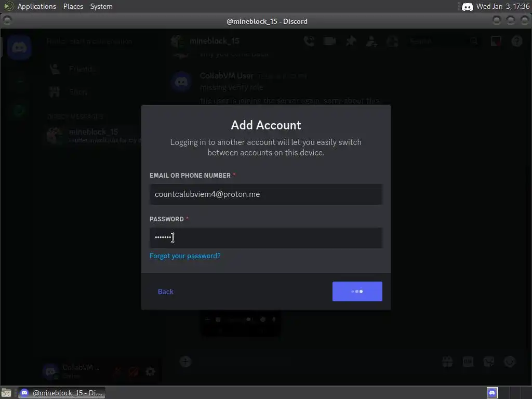Select the Discord window taskbar button
Image resolution: width=532 pixels, height=399 pixels.
(61, 393)
